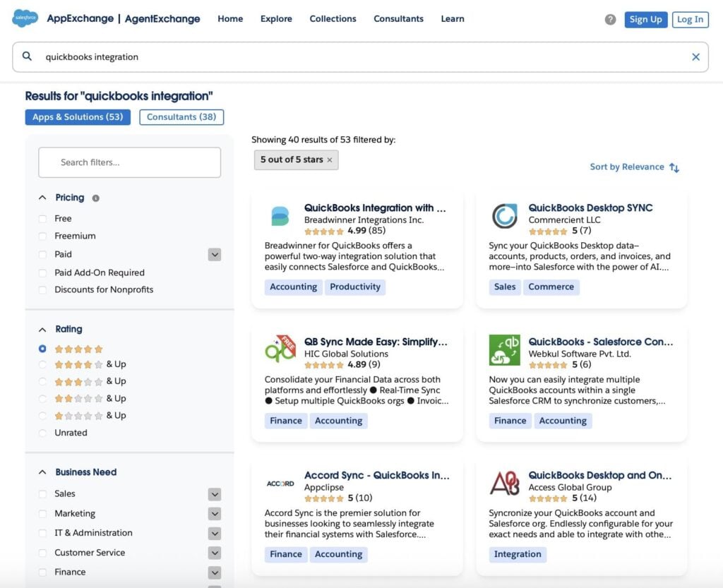Remove the 5 out of 5 stars filter
This screenshot has height=588, width=723.
tap(330, 160)
